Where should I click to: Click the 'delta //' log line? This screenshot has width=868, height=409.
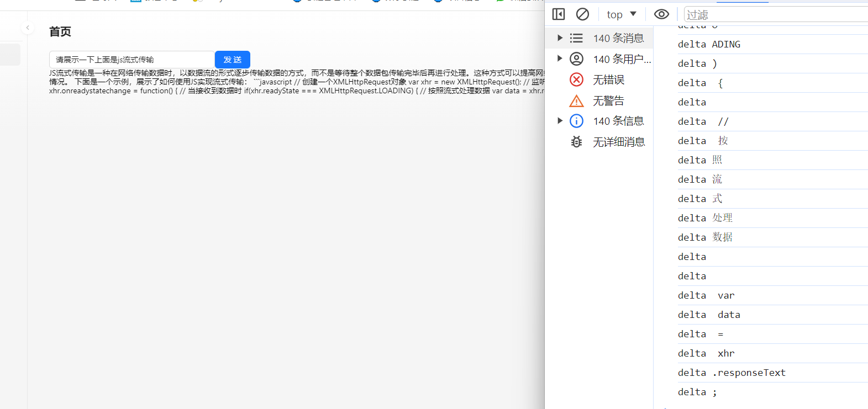pos(773,121)
